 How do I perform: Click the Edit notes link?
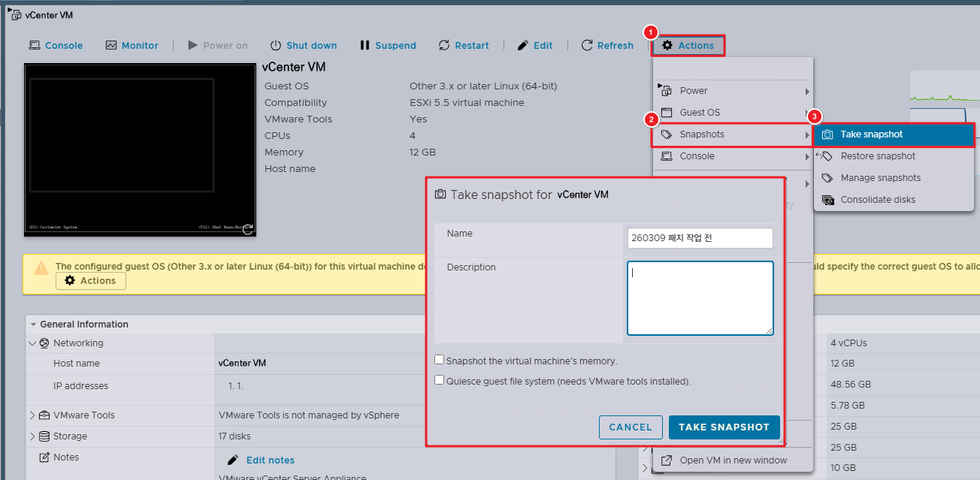271,460
